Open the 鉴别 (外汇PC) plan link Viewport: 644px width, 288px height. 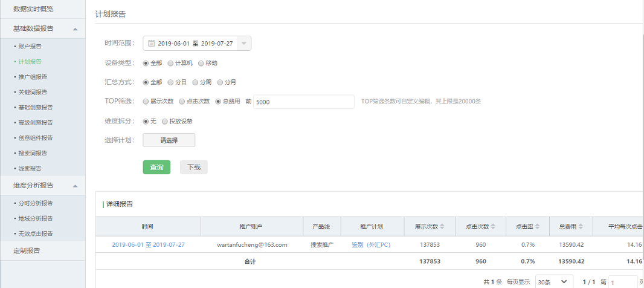[371, 245]
